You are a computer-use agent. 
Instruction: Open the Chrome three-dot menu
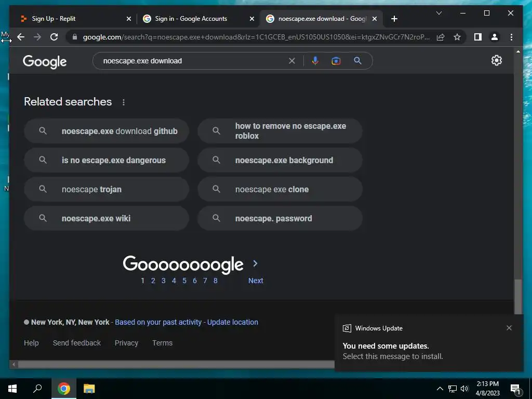511,37
